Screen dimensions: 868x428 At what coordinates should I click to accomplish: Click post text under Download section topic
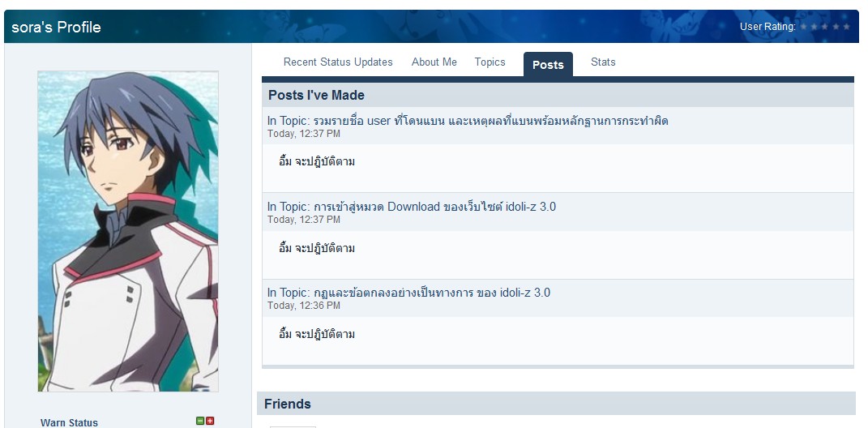[x=317, y=248]
